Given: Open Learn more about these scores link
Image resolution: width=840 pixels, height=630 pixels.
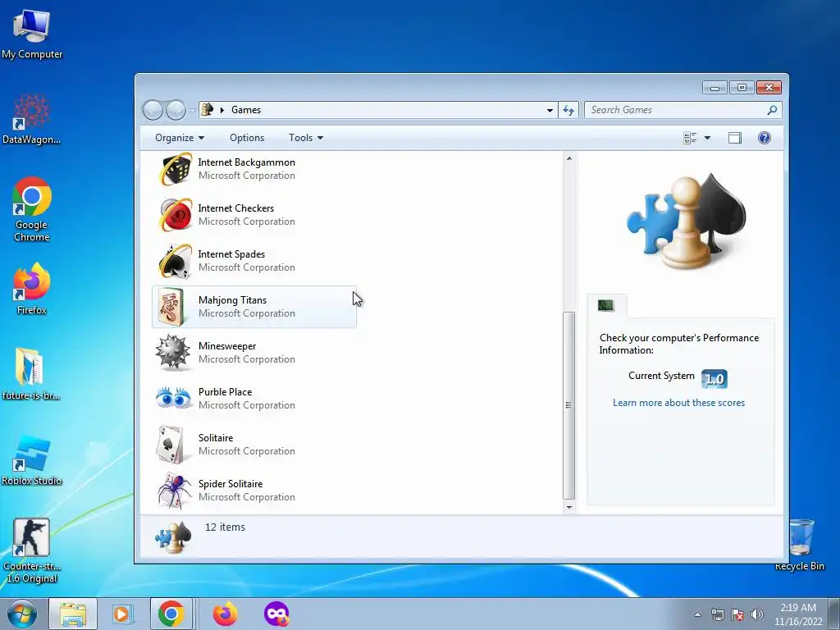Looking at the screenshot, I should pos(678,402).
